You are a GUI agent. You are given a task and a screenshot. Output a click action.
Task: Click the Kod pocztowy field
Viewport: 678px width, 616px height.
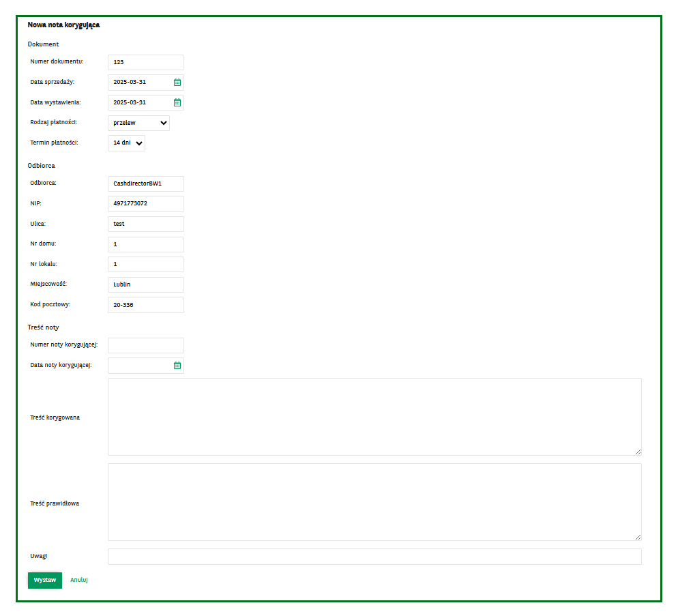click(x=146, y=305)
